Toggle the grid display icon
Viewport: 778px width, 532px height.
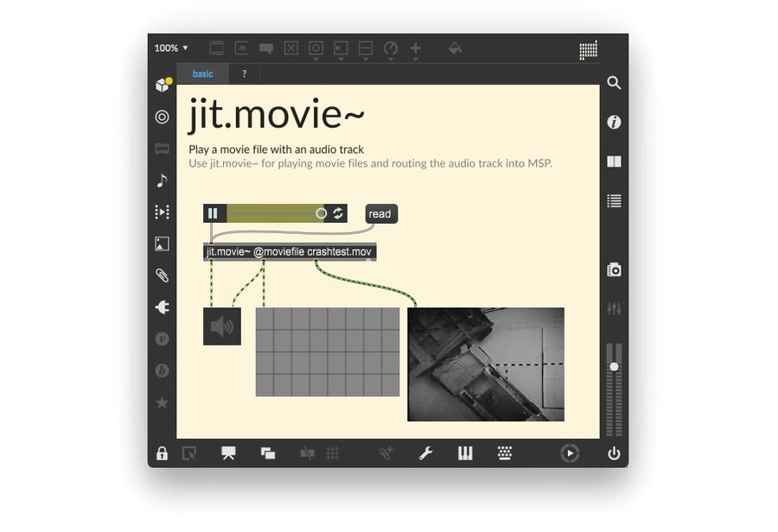(x=333, y=453)
